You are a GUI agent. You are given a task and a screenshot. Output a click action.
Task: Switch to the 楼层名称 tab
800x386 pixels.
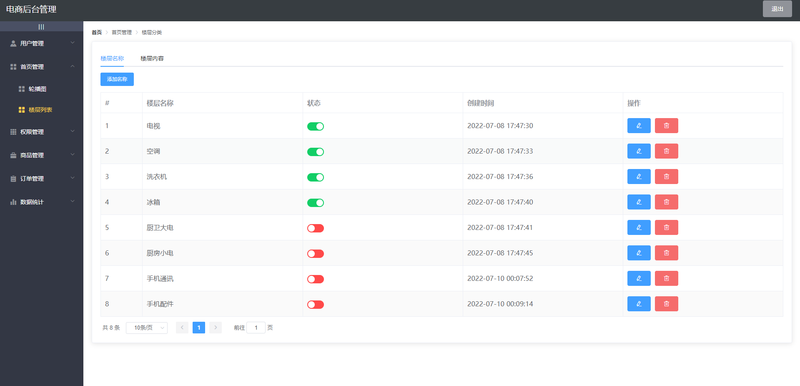pos(112,59)
